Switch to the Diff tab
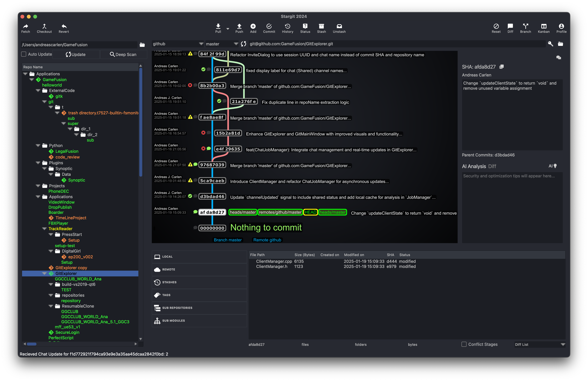Screen dimensions: 588x381 492,166
